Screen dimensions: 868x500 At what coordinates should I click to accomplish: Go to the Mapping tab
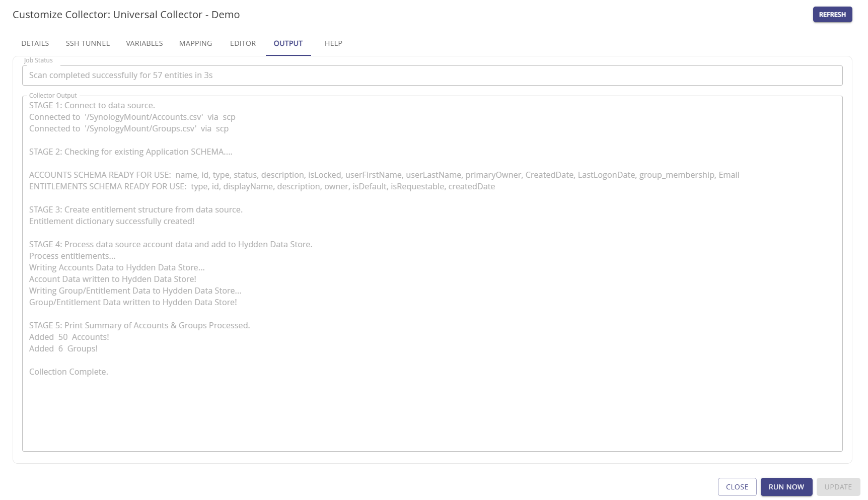pos(195,43)
